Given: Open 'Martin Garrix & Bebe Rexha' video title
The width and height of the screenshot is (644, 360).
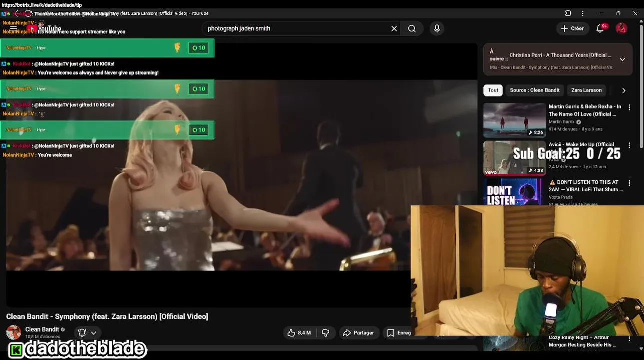Looking at the screenshot, I should (585, 110).
